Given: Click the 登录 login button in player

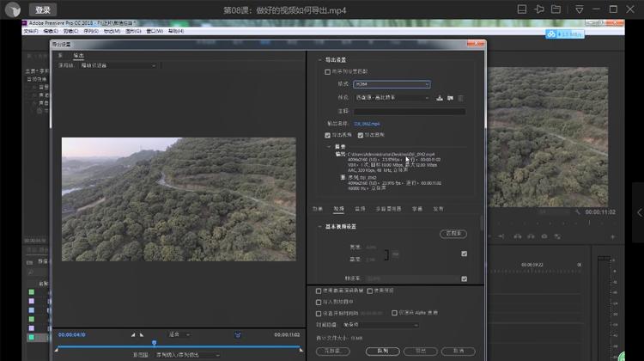Looking at the screenshot, I should (43, 9).
